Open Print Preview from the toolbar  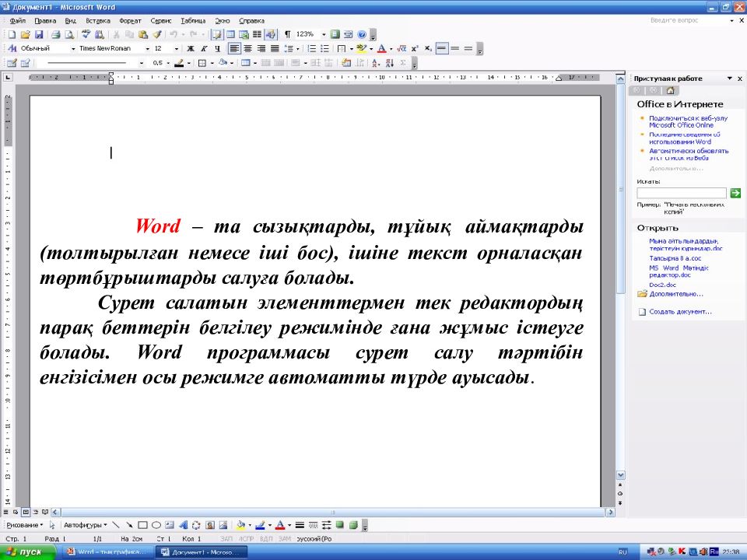[x=69, y=34]
